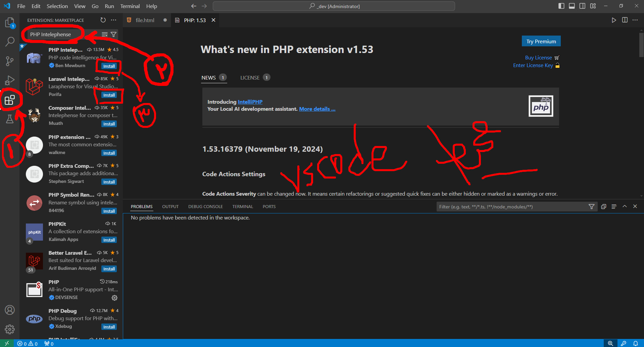Open the Accounts icon

click(x=10, y=310)
